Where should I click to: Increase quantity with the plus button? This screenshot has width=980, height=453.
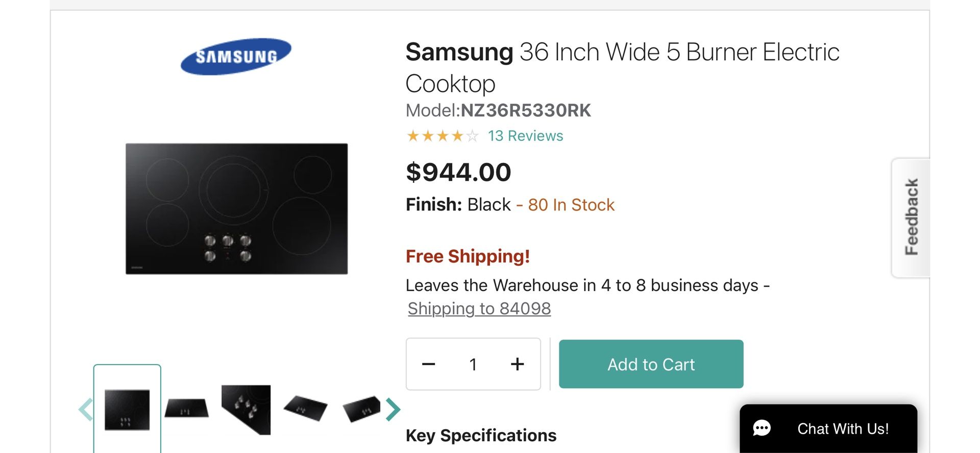point(517,364)
